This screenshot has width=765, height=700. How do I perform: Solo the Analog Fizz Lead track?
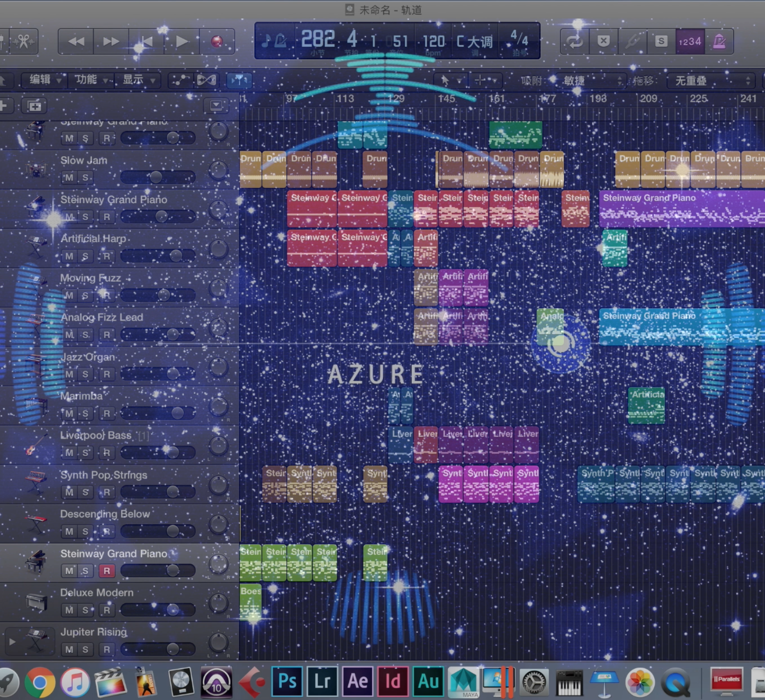pyautogui.click(x=85, y=335)
